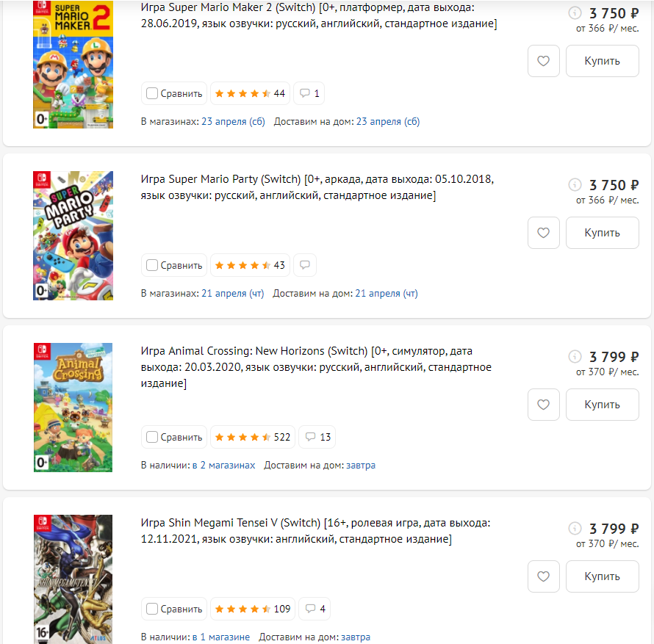The width and height of the screenshot is (654, 644).
Task: Click Shin Megami Tensei V cover image
Action: point(73,579)
